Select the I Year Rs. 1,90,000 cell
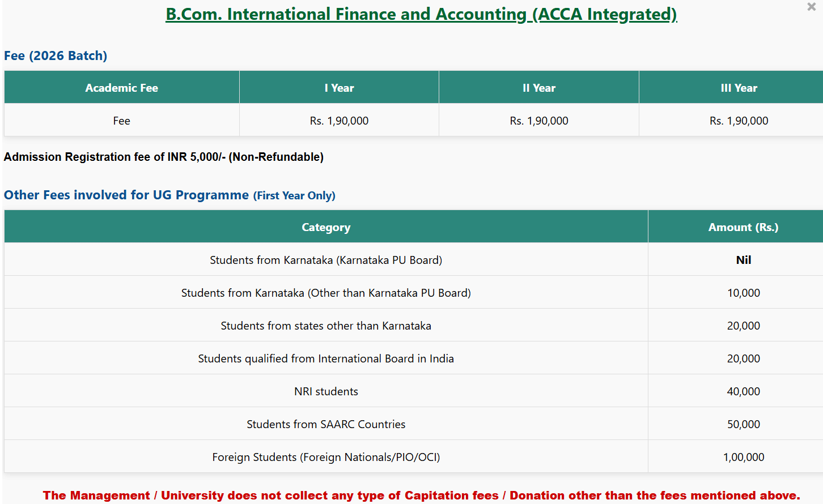The image size is (823, 504). tap(339, 121)
